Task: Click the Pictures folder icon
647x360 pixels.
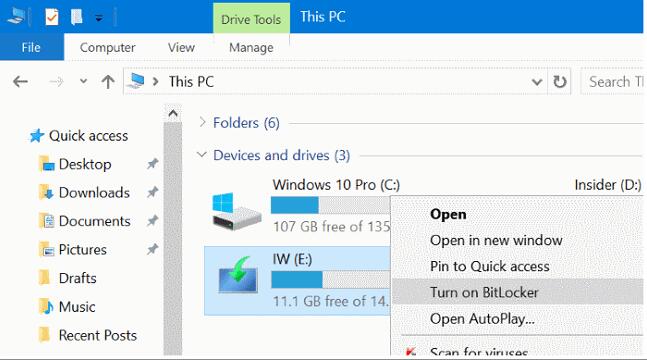Action: (46, 249)
